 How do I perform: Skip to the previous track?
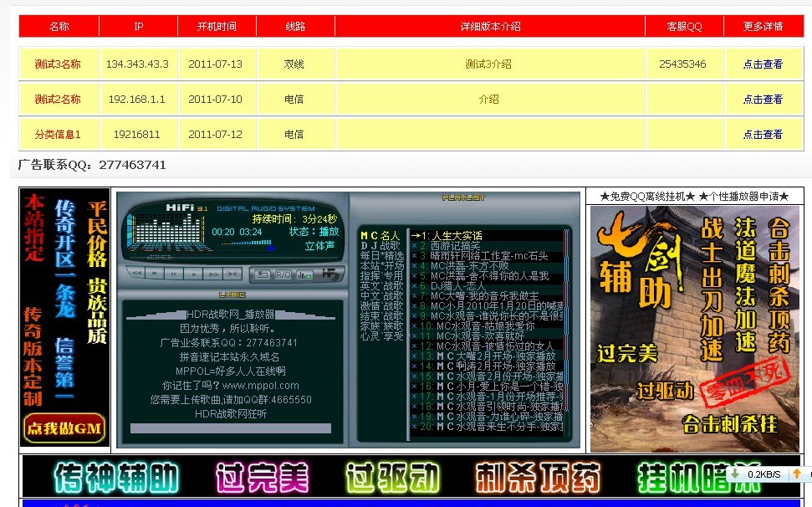click(x=136, y=274)
